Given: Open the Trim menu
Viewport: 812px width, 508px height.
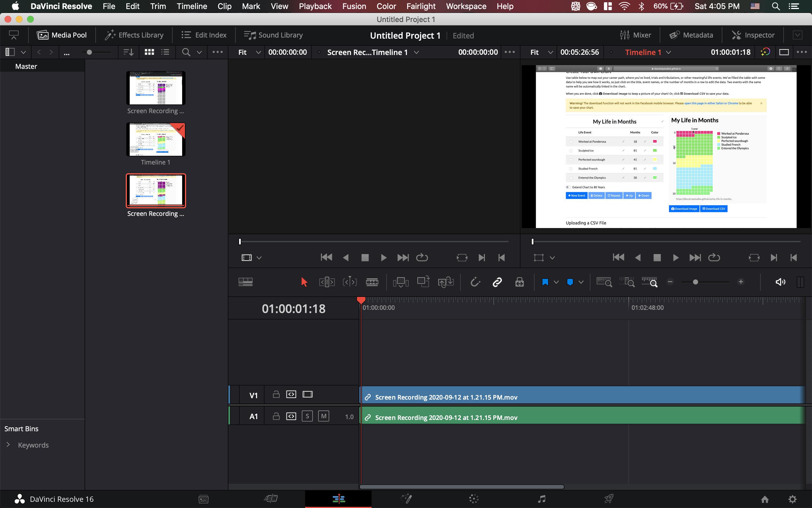Looking at the screenshot, I should pos(158,6).
